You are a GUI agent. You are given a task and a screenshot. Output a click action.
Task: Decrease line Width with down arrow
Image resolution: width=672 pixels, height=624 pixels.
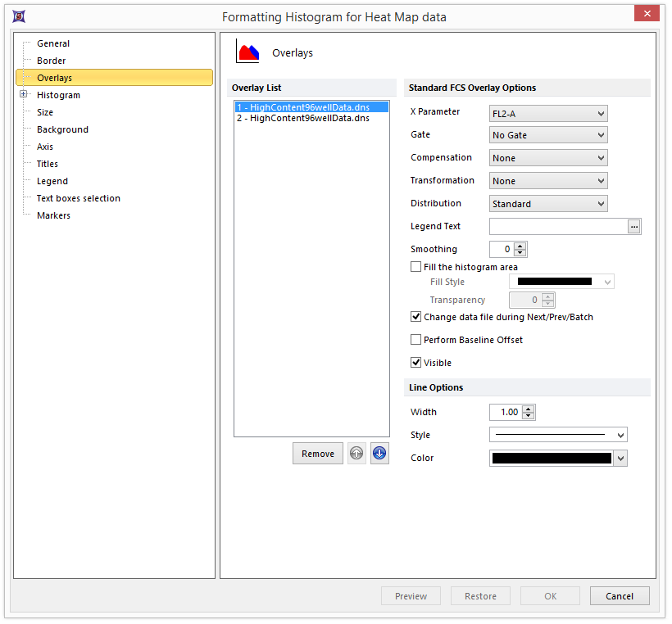click(529, 417)
